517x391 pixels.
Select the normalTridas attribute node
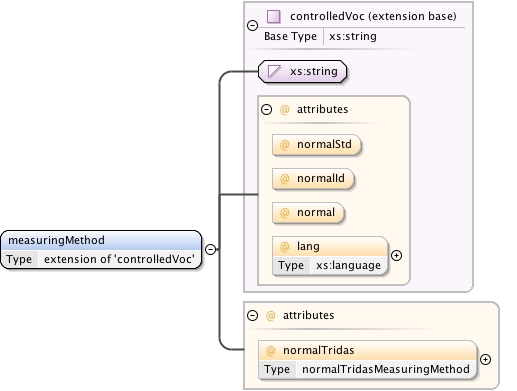click(368, 360)
